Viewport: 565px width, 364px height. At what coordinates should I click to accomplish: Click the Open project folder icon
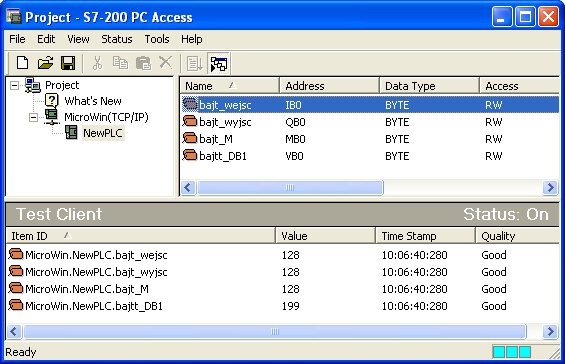pyautogui.click(x=45, y=63)
